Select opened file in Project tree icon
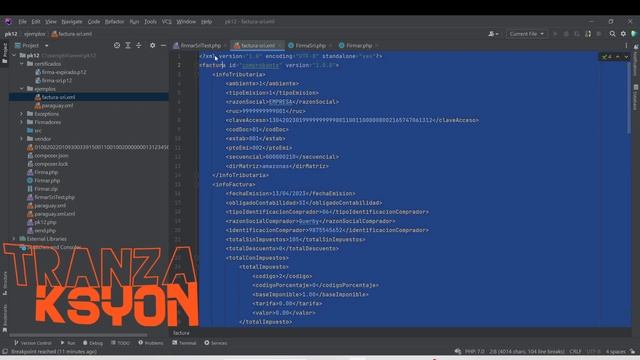The image size is (640, 360). coord(117,45)
